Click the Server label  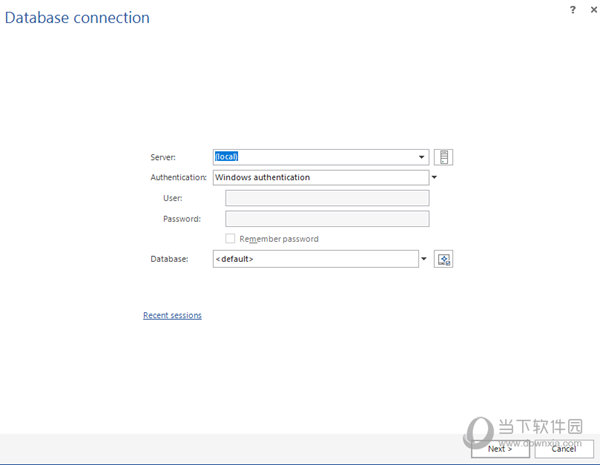(162, 157)
